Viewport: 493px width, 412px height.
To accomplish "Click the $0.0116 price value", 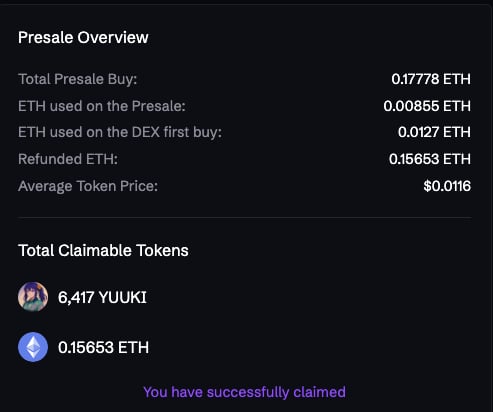I will (447, 186).
